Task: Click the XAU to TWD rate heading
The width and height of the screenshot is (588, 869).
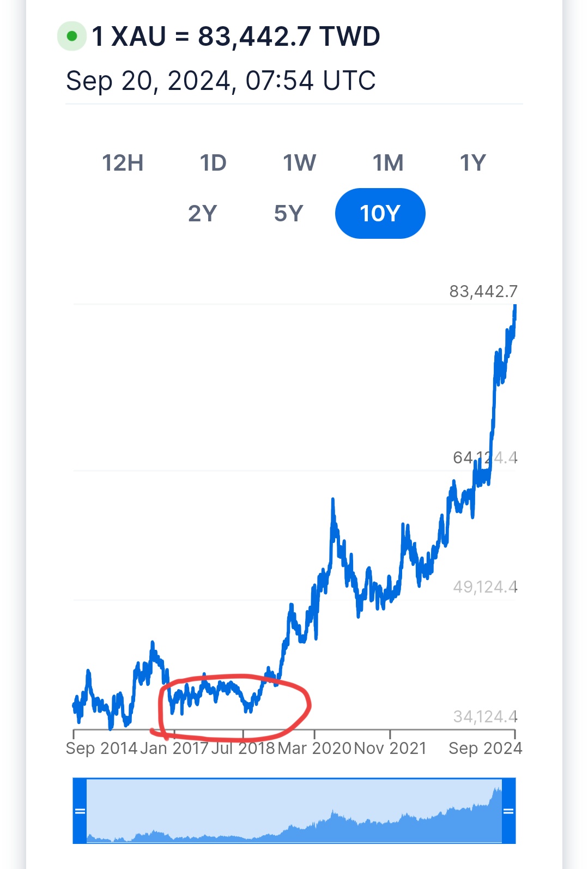Action: (x=235, y=37)
